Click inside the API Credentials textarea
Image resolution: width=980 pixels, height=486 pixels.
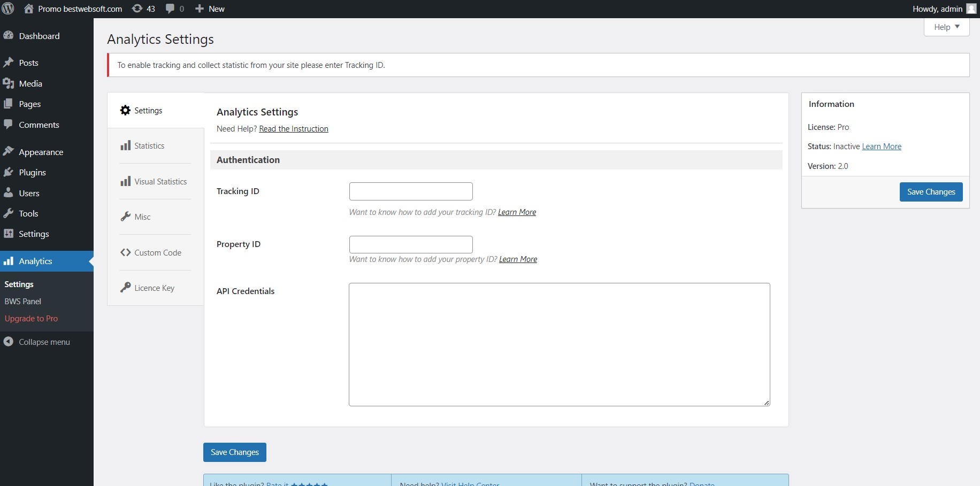tap(559, 344)
